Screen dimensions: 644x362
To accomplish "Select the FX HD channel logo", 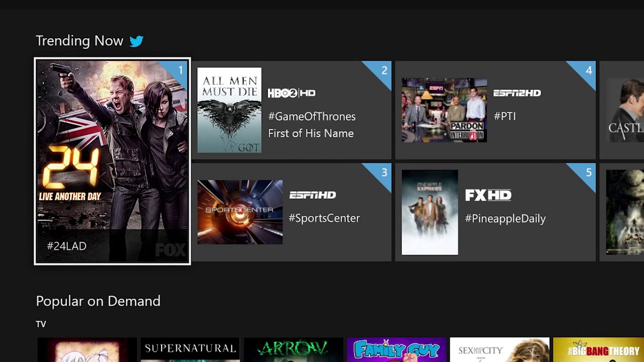I will click(x=488, y=195).
